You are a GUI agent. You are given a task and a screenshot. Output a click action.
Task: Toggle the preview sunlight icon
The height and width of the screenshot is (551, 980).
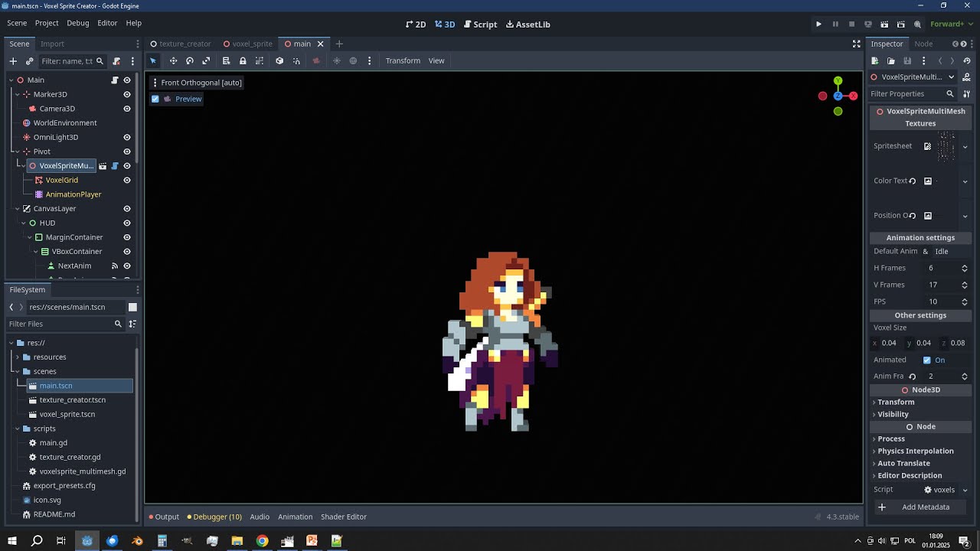(336, 60)
